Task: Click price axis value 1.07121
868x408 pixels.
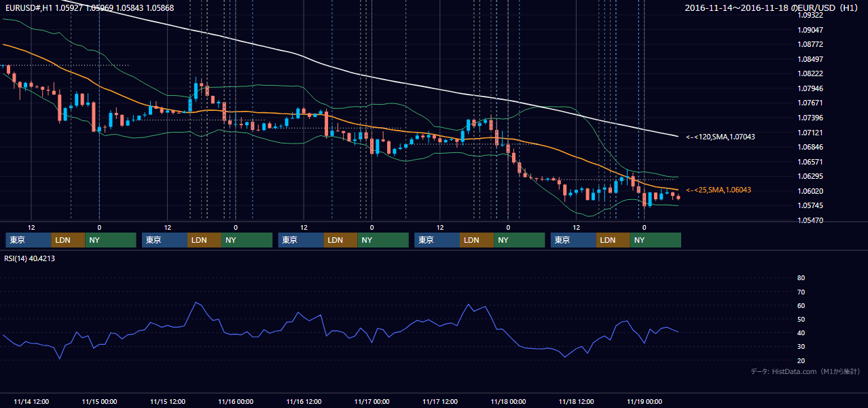Action: point(810,133)
